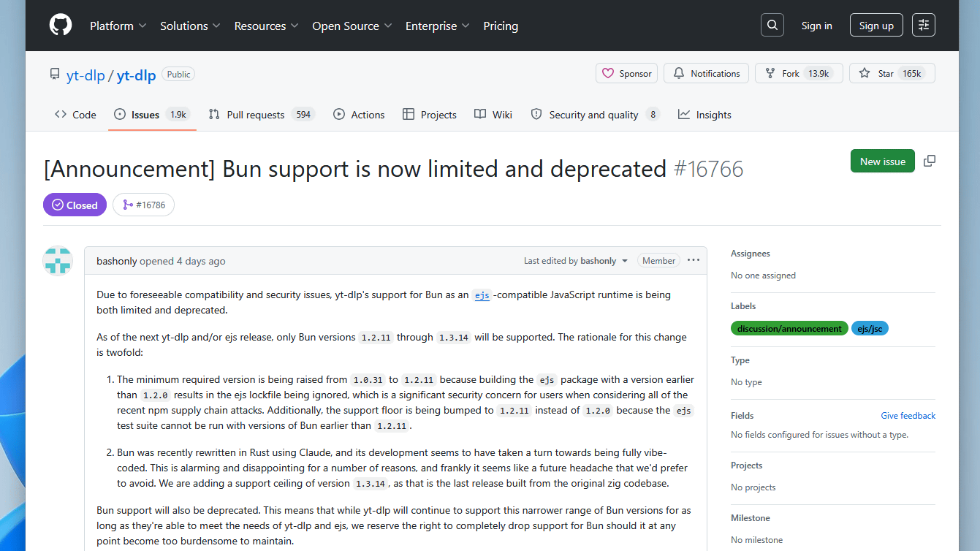The height and width of the screenshot is (551, 980).
Task: Click bashonly's avatar image
Action: pyautogui.click(x=58, y=261)
